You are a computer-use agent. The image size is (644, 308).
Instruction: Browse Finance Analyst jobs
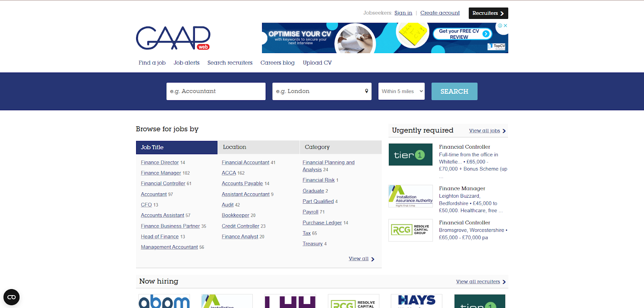click(x=240, y=237)
